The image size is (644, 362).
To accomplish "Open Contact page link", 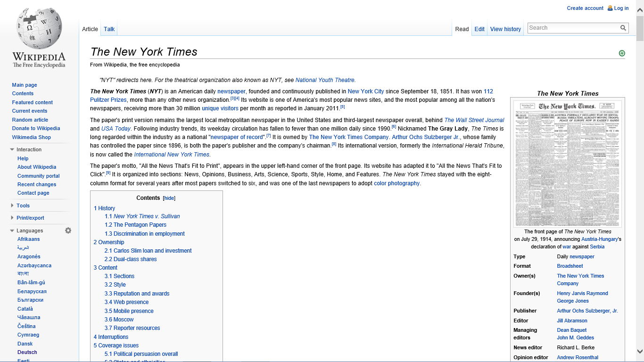I will (x=33, y=193).
